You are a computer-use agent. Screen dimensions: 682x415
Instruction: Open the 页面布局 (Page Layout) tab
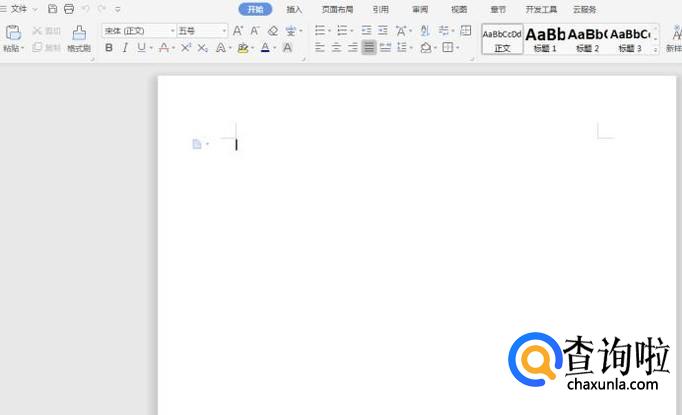pos(337,9)
